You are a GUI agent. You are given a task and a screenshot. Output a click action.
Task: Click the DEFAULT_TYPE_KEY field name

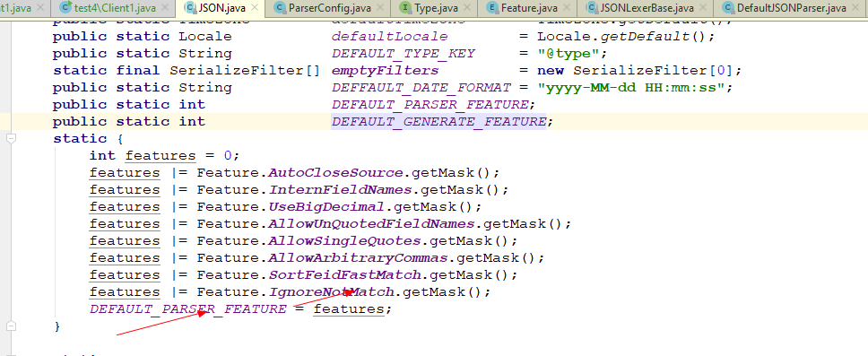coord(403,53)
